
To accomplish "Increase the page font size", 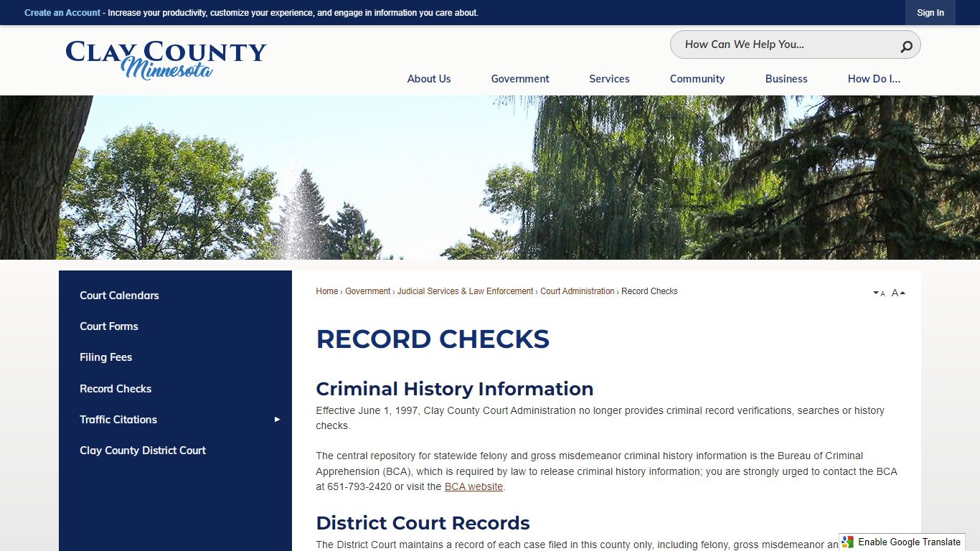I will click(898, 293).
